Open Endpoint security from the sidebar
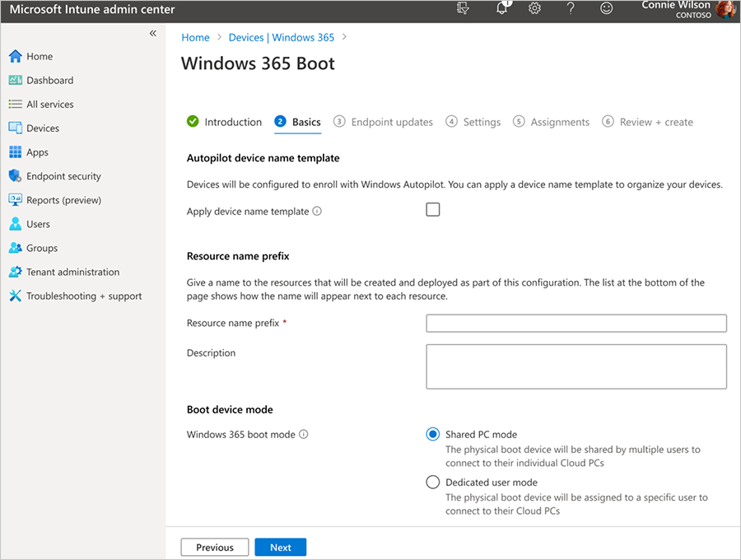 coord(63,175)
